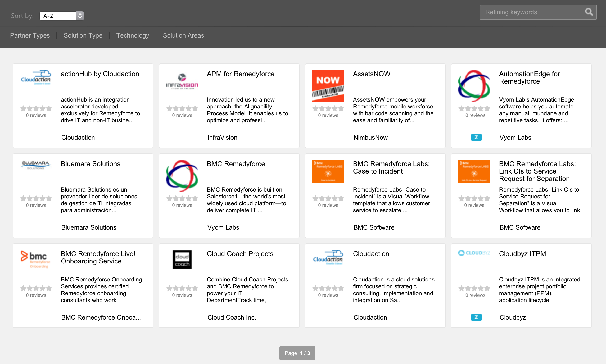Open the BMC Remedyforce listing title
The height and width of the screenshot is (364, 606).
tap(236, 164)
